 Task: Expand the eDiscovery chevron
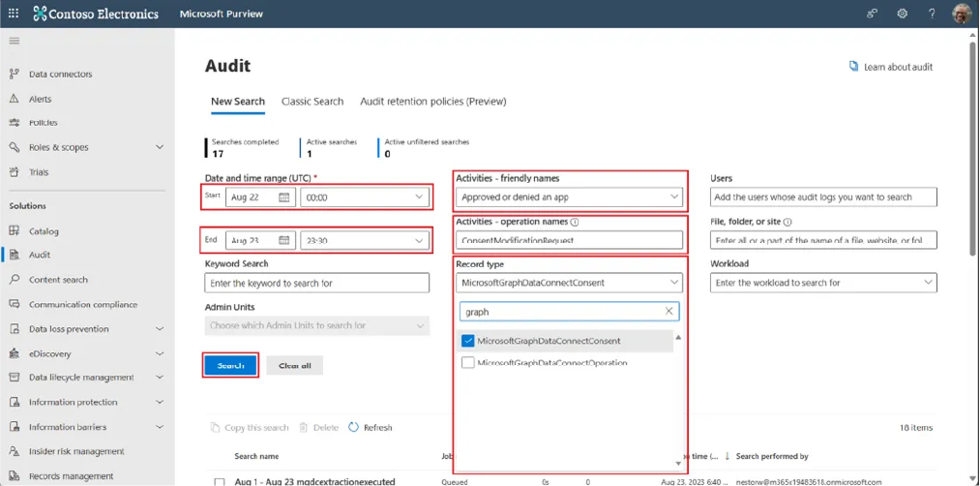point(160,353)
